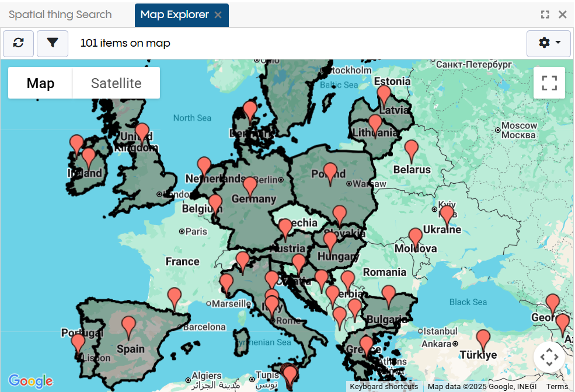Click the expand icon beside the tab bar
The image size is (575, 392).
[545, 14]
